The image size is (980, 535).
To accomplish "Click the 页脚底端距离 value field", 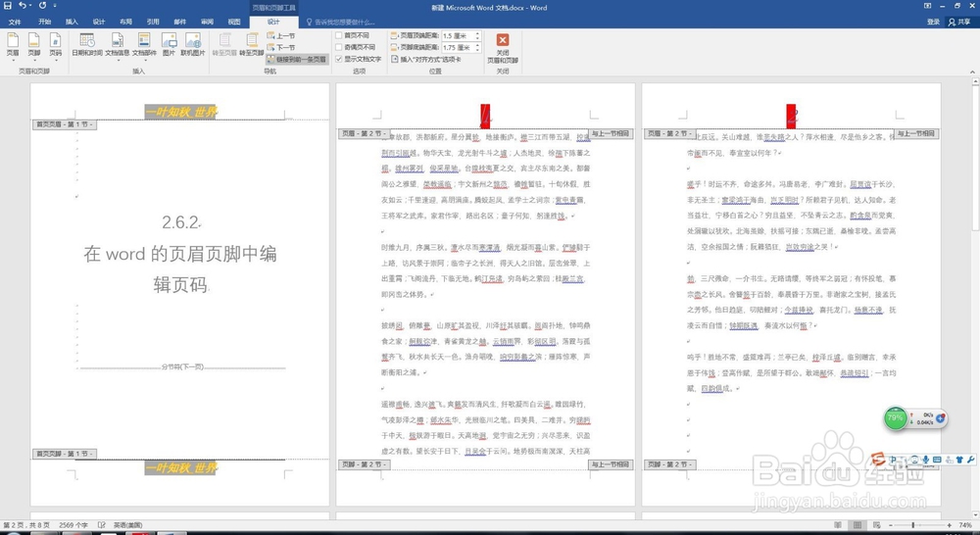I will [458, 47].
